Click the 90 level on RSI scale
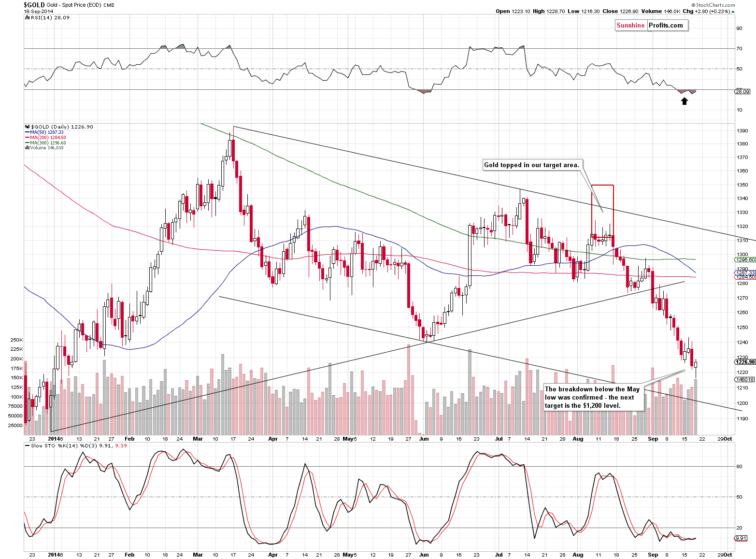 point(740,29)
